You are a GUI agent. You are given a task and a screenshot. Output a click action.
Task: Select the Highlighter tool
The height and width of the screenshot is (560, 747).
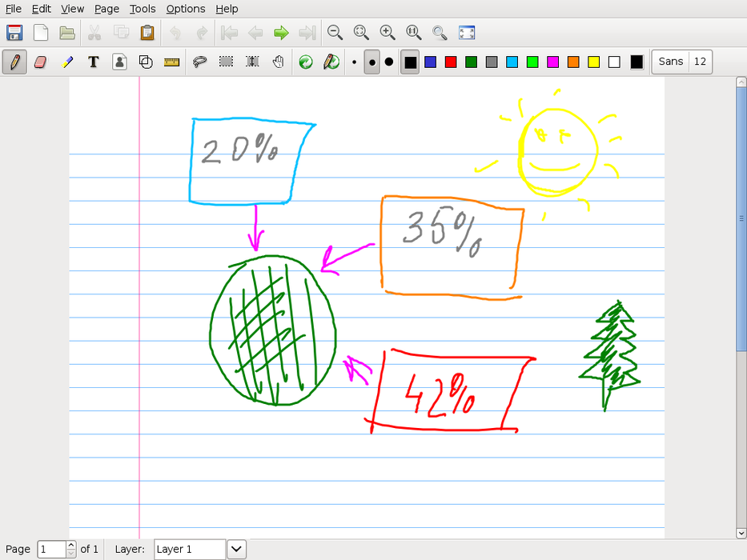(x=67, y=62)
